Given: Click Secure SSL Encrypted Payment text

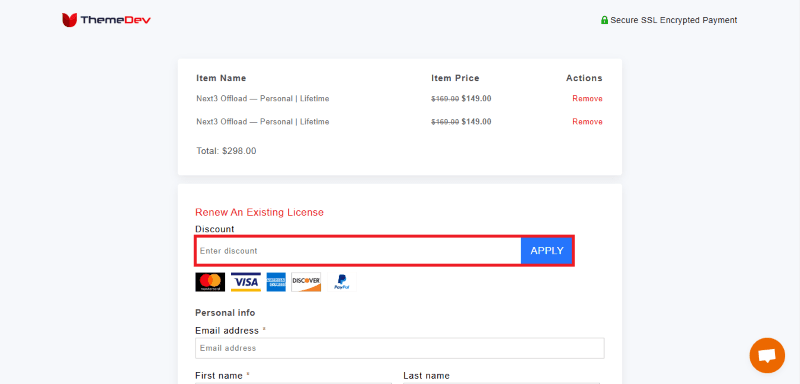Looking at the screenshot, I should pos(673,20).
